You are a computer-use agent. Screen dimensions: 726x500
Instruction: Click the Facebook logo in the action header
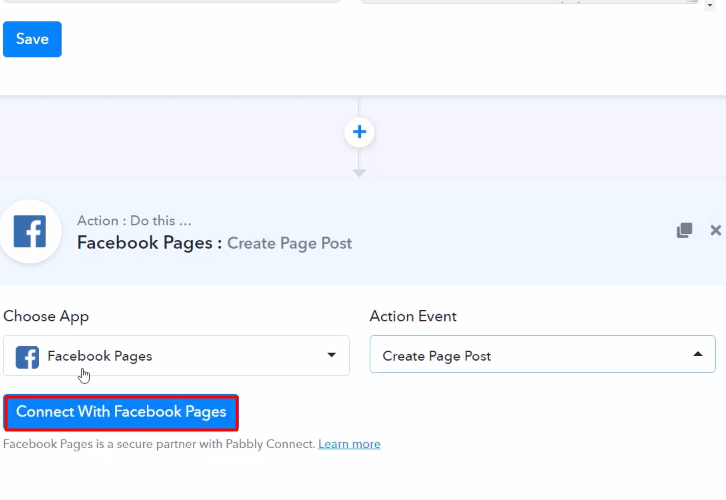tap(30, 231)
